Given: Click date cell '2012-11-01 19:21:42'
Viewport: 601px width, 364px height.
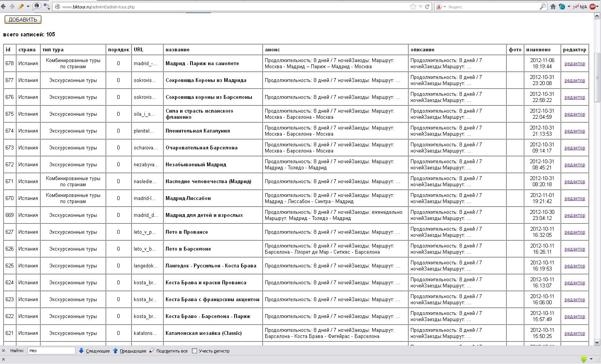Looking at the screenshot, I should (x=542, y=198).
